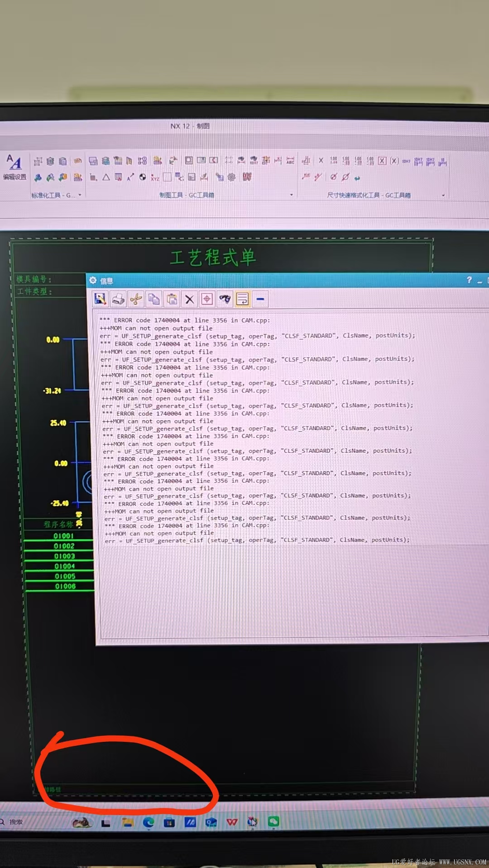Open File Explorer from the taskbar

(127, 822)
